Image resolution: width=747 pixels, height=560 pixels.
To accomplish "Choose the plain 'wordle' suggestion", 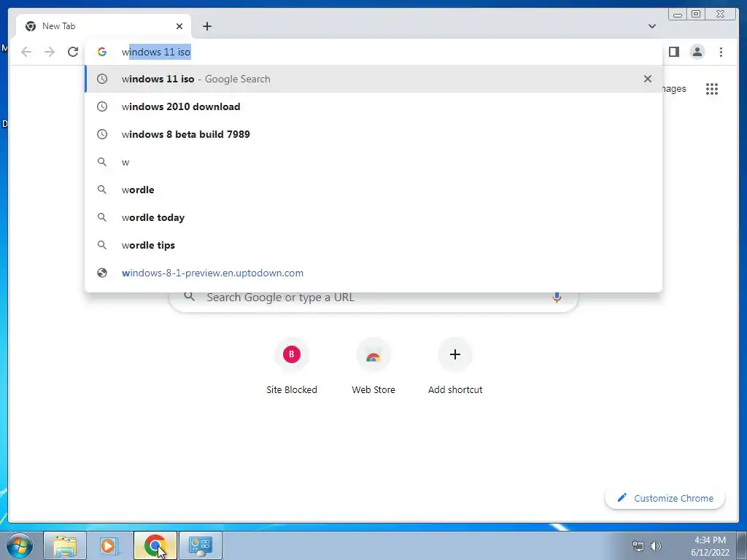I will 373,190.
